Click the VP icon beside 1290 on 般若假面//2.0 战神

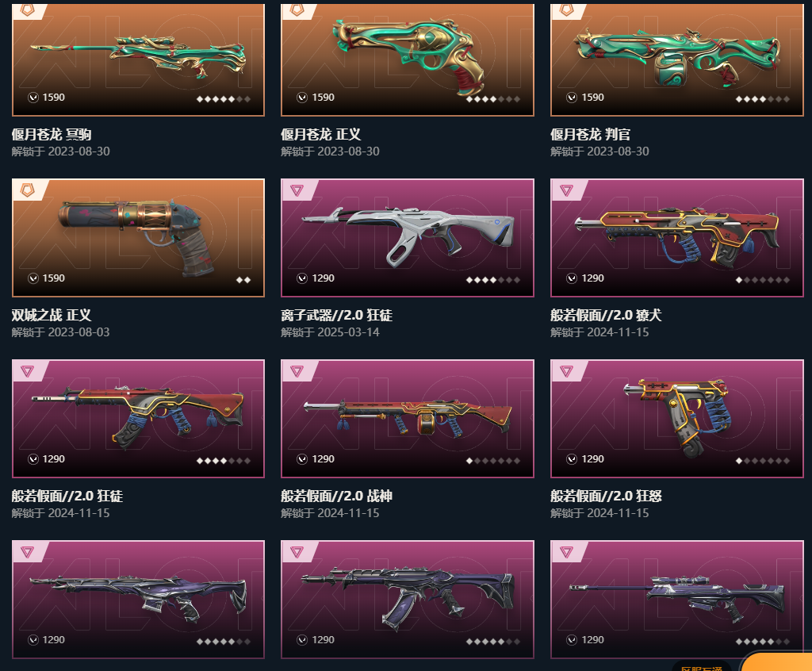(x=302, y=459)
